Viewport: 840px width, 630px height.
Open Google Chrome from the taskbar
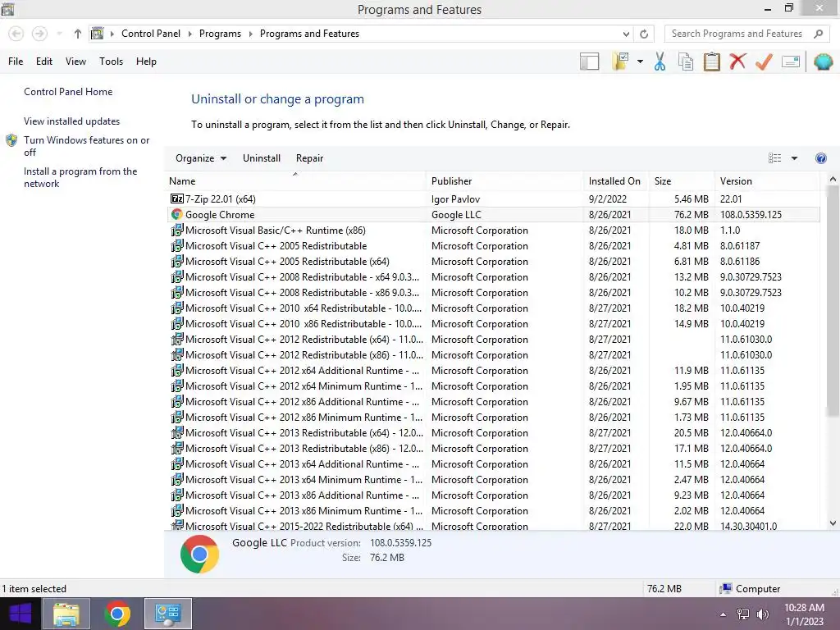117,614
